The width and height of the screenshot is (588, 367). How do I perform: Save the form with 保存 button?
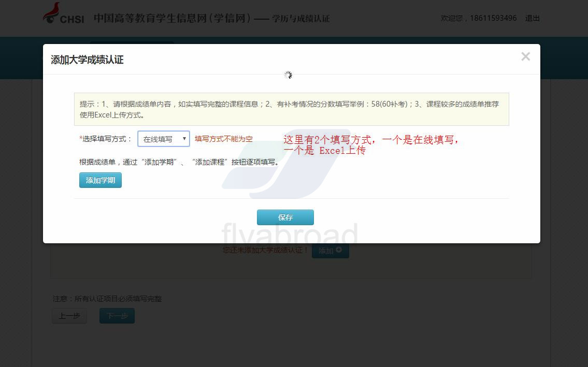click(x=285, y=217)
